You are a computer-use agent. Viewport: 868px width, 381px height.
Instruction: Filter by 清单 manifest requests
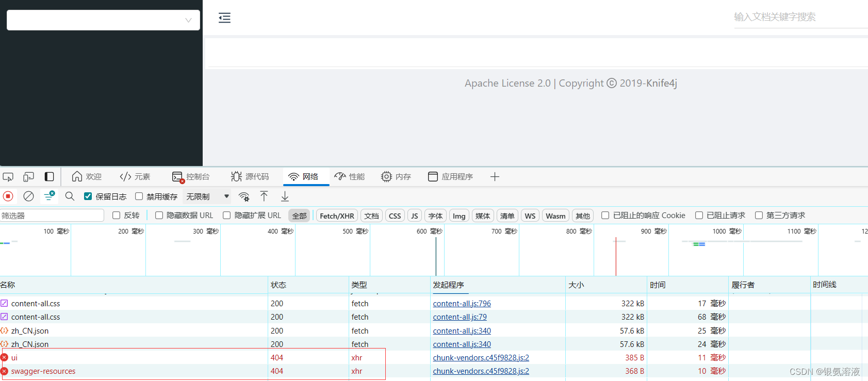[x=507, y=216]
